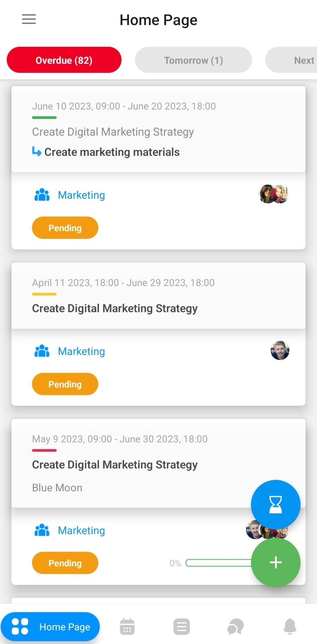The image size is (317, 644).
Task: Go to Home Page in bottom navigation
Action: point(50,627)
